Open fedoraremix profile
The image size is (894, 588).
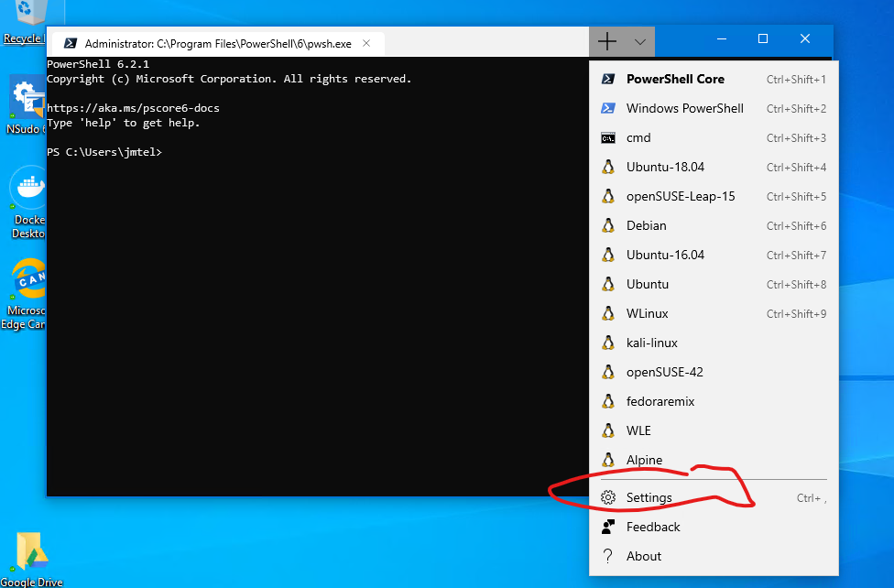pos(714,401)
